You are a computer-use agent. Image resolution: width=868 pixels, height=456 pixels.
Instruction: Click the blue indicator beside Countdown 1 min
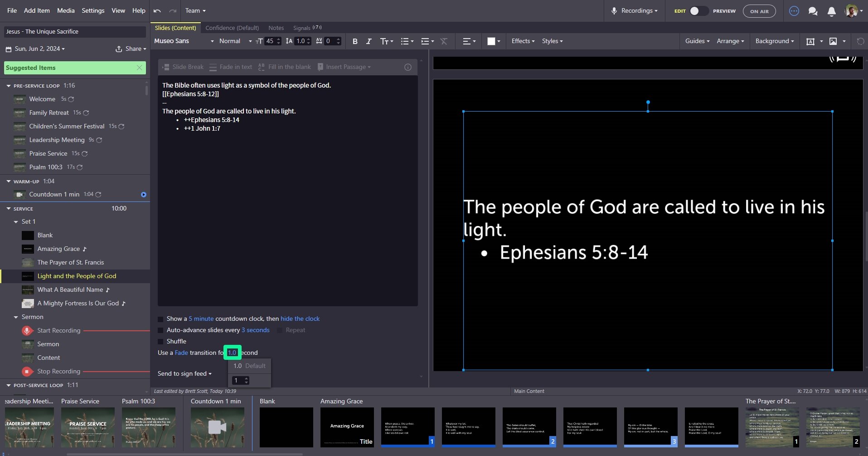click(x=144, y=195)
